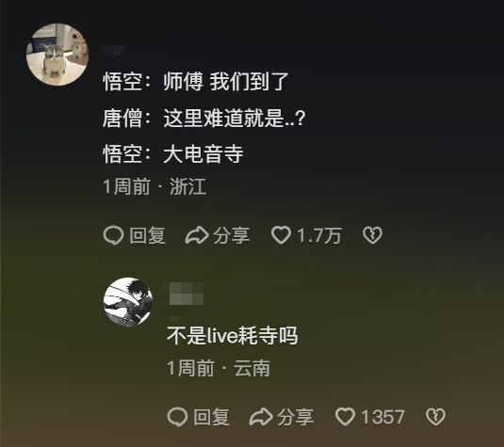The image size is (504, 447).
Task: Click the 回复 label under the second comment
Action: tap(212, 417)
